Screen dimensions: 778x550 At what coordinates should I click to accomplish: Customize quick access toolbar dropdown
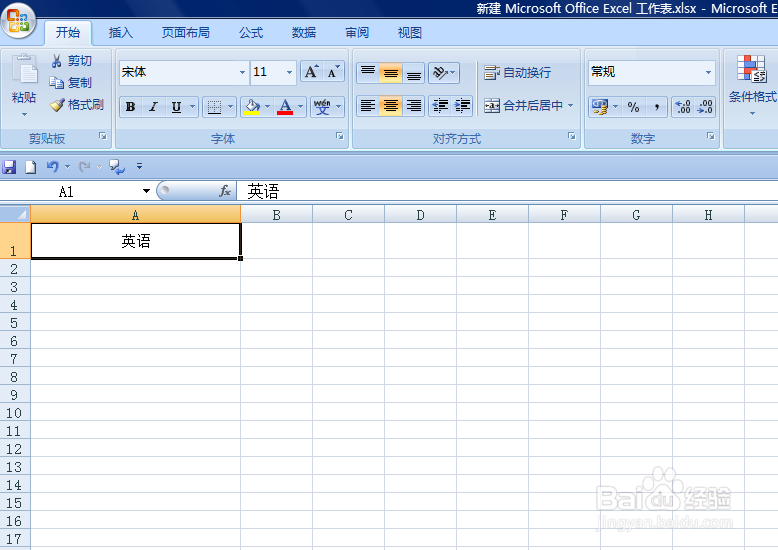pyautogui.click(x=139, y=167)
